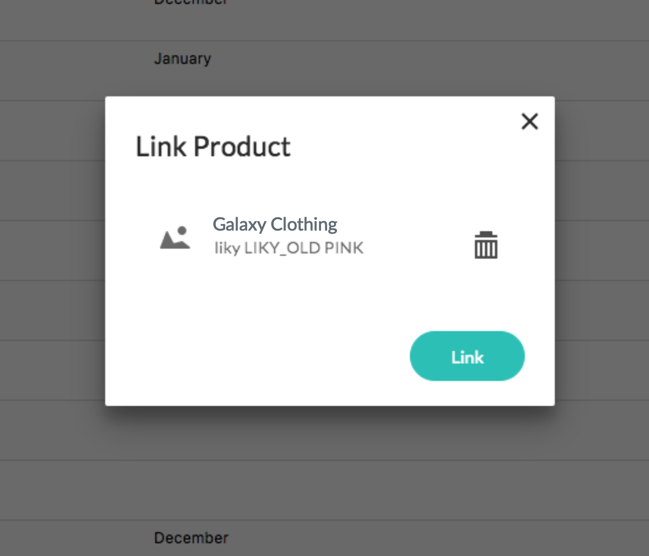Click the Link Product dialog heading

coord(213,147)
